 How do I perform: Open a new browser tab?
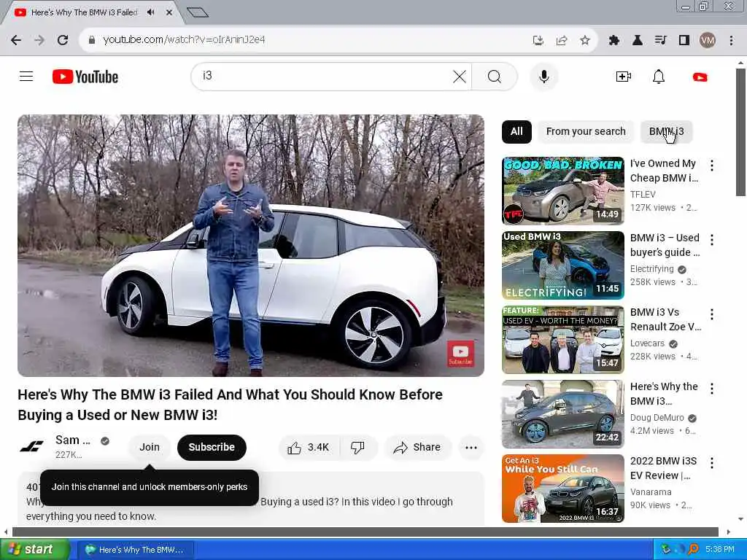coord(198,12)
